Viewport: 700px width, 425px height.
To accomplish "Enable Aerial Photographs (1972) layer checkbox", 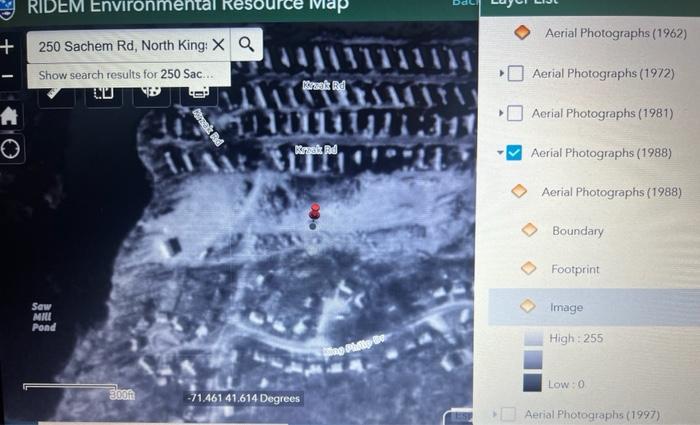I will 516,73.
